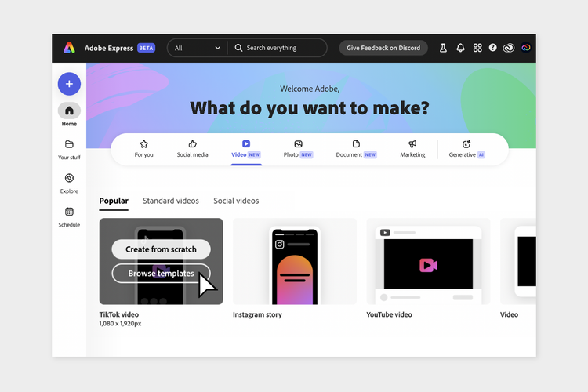Click the BETA badge

pos(147,48)
